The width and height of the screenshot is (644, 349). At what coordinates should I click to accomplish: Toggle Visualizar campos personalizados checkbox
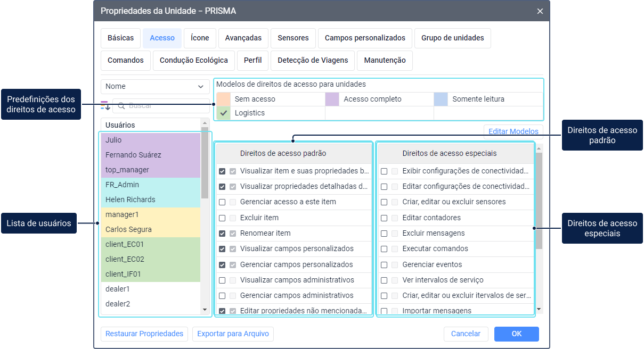222,249
